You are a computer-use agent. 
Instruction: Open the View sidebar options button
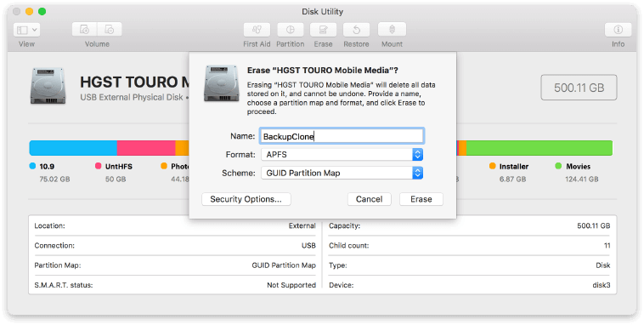click(26, 30)
